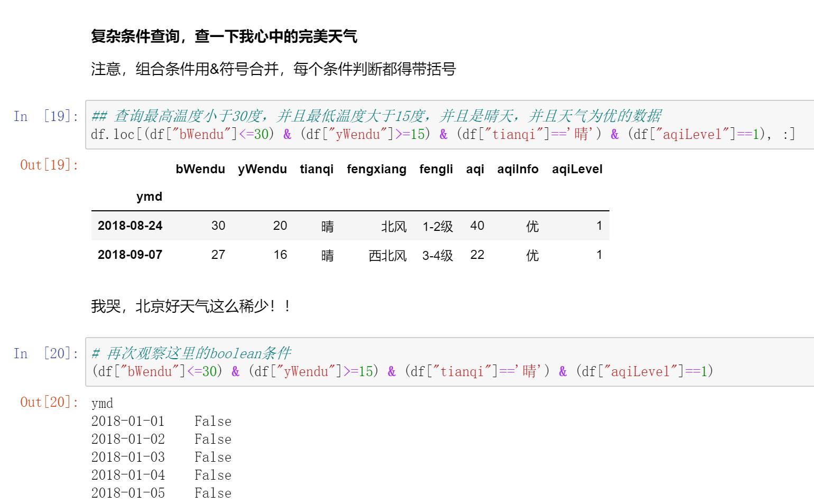Screen dimensions: 814x504
Task: Click fengxiang cell 北风
Action: click(x=394, y=226)
